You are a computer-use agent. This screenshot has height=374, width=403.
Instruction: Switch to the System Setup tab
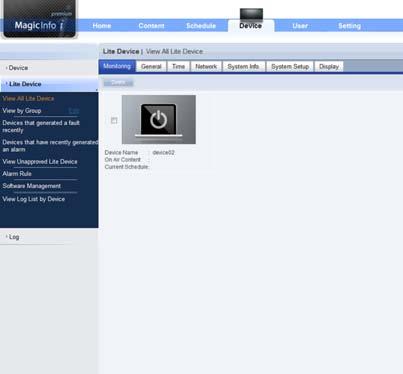pyautogui.click(x=290, y=67)
